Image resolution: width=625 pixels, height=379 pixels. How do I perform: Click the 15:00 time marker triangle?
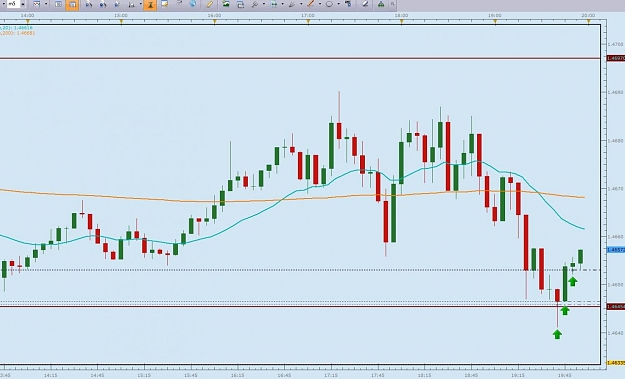pos(121,22)
